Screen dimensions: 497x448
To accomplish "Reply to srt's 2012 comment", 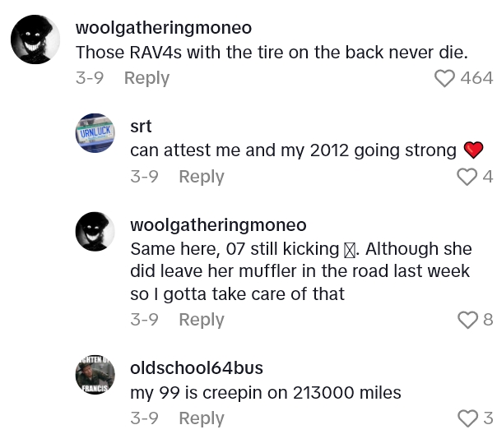I will pyautogui.click(x=202, y=177).
